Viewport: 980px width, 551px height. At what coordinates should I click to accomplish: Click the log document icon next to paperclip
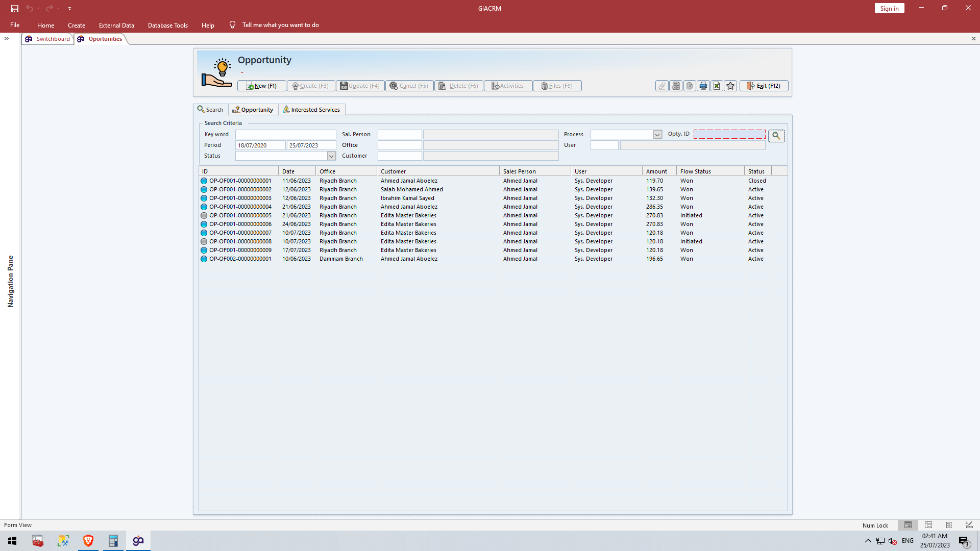(x=675, y=86)
